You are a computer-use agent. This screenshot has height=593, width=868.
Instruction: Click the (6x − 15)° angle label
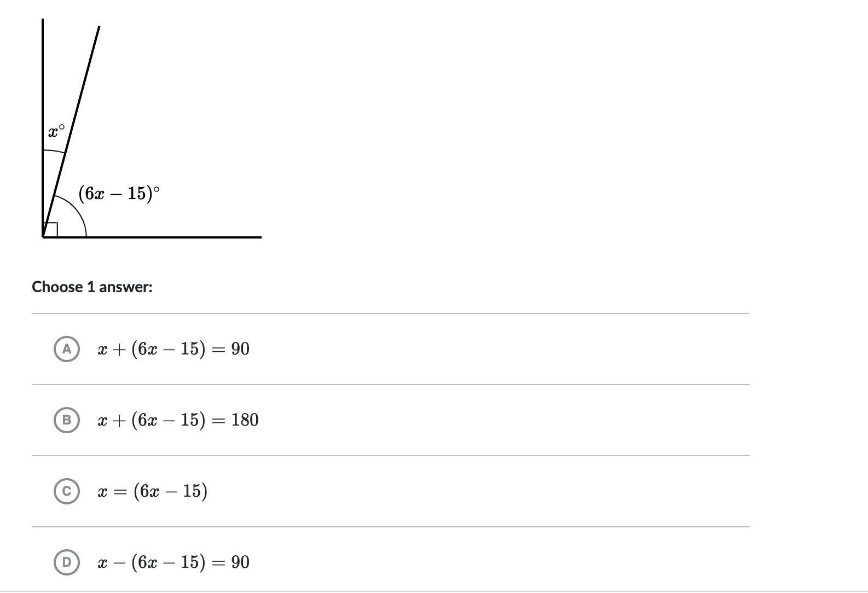click(x=119, y=193)
